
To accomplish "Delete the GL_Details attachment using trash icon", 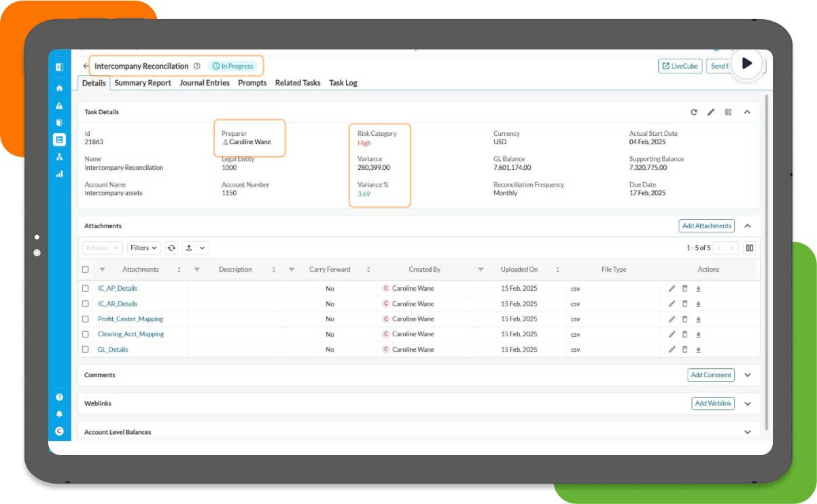I will 684,349.
